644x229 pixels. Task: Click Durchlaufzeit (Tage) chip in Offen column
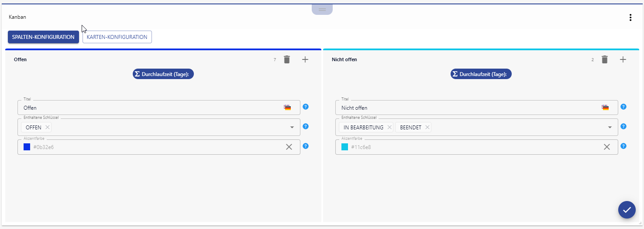point(163,74)
